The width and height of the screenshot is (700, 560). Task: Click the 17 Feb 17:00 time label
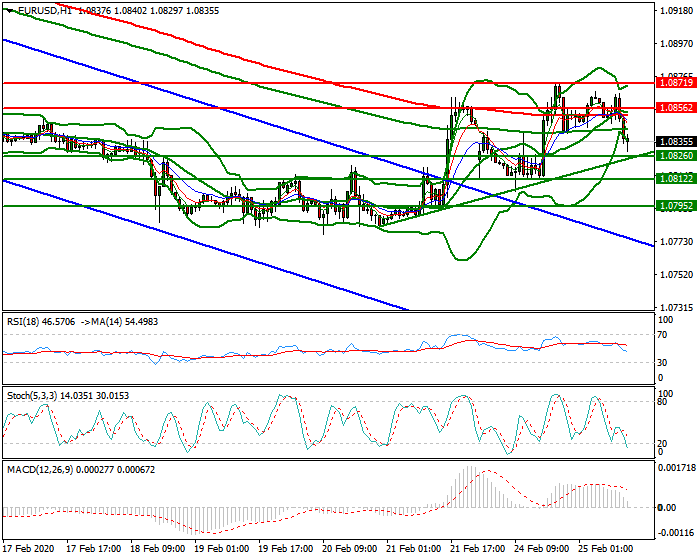[x=94, y=549]
